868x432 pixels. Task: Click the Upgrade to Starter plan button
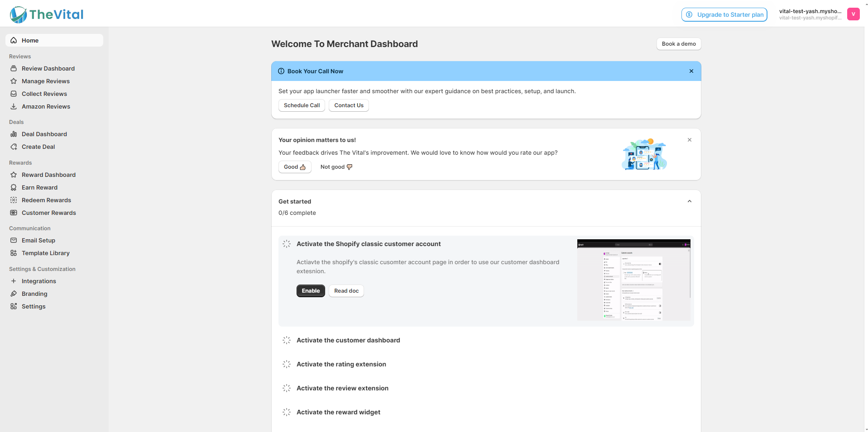click(724, 14)
